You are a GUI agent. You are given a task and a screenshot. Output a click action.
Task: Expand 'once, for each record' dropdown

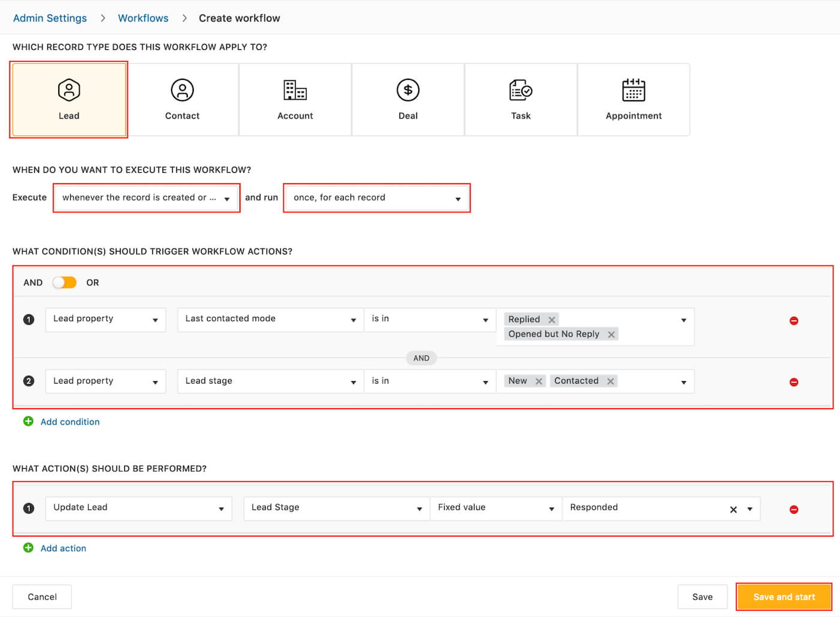pos(377,198)
